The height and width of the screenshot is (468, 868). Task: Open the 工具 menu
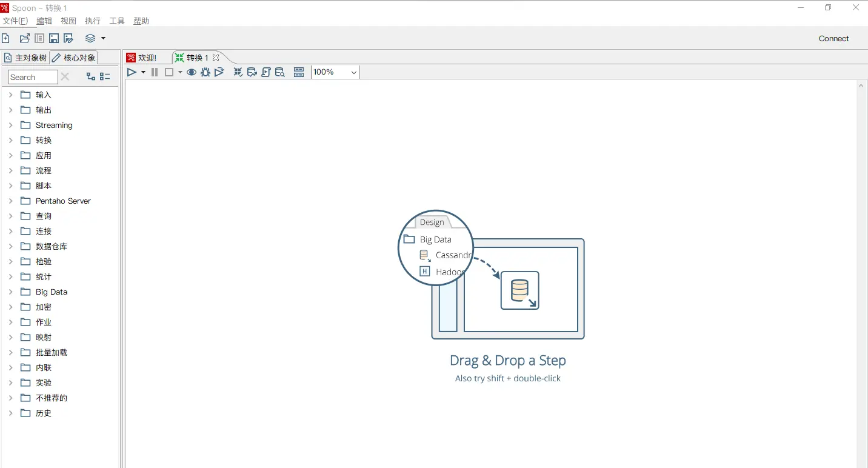[117, 21]
